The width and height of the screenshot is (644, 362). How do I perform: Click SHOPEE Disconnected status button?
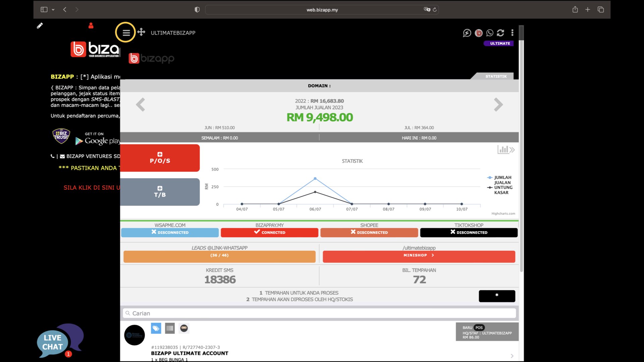tap(369, 232)
